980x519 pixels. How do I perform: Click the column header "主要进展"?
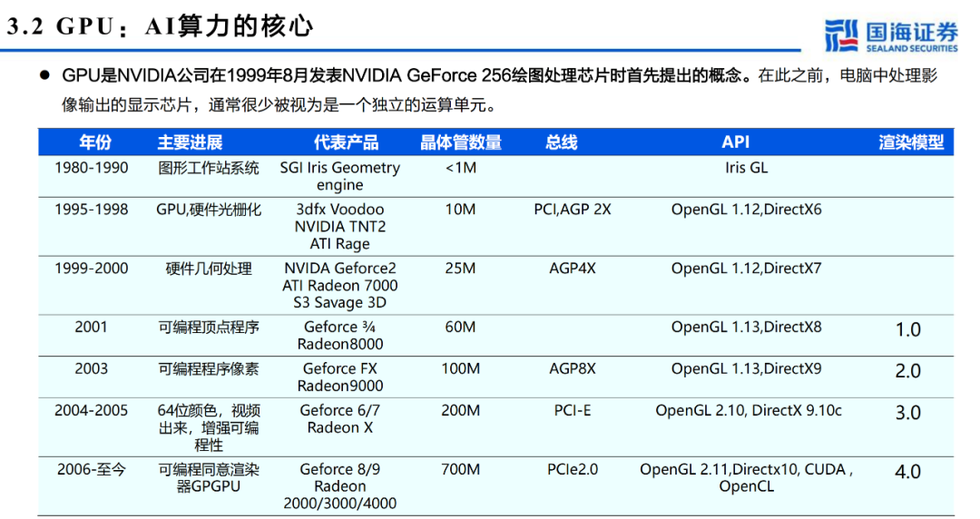click(190, 142)
